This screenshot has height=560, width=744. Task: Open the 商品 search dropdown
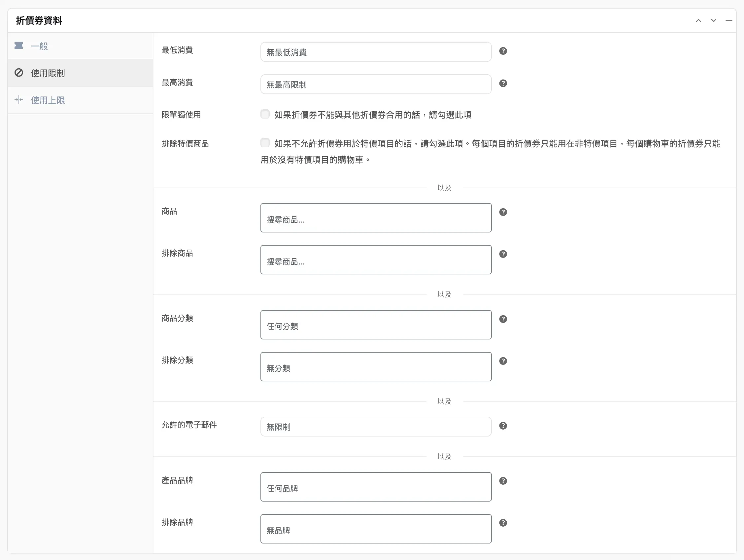(376, 218)
